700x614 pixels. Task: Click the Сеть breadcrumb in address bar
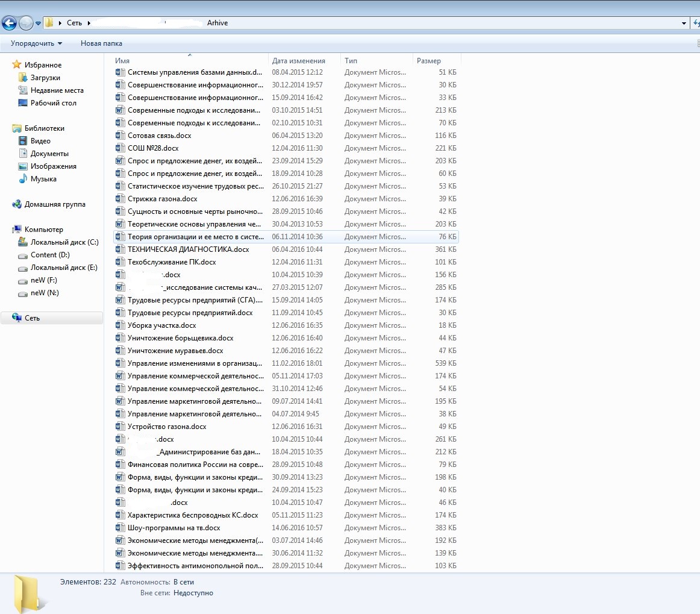(74, 23)
